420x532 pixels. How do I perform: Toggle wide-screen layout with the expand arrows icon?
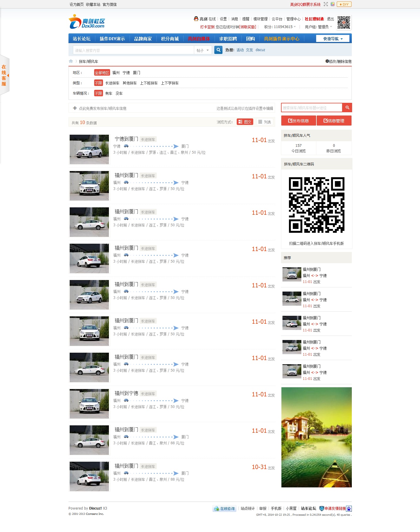tap(326, 4)
